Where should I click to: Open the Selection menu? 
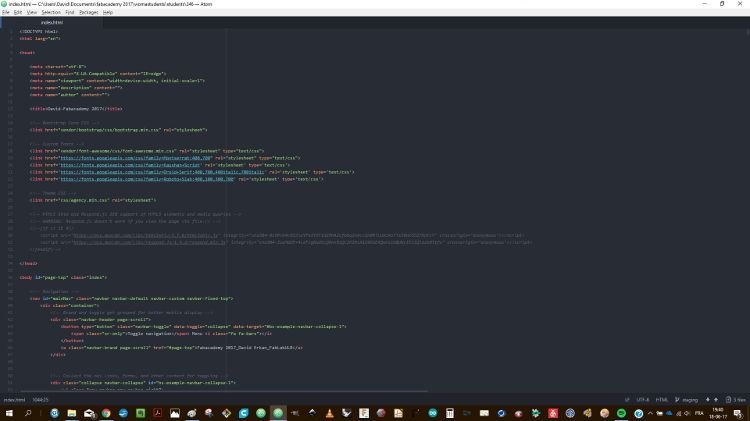pos(51,12)
